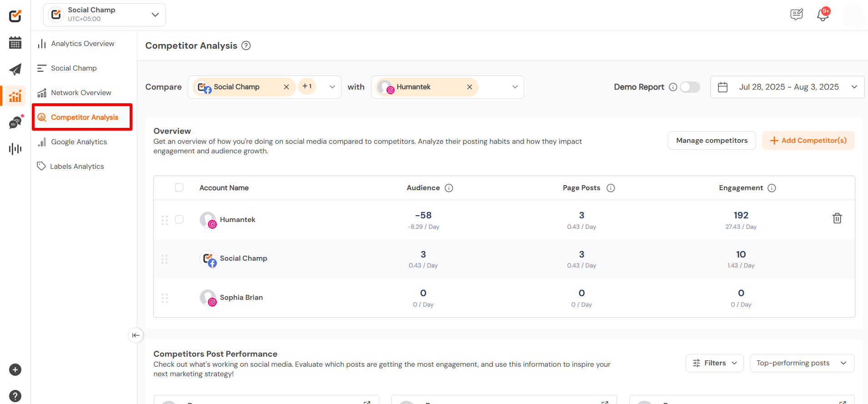The image size is (868, 404).
Task: Open the profile avatar at top right
Action: (x=853, y=15)
